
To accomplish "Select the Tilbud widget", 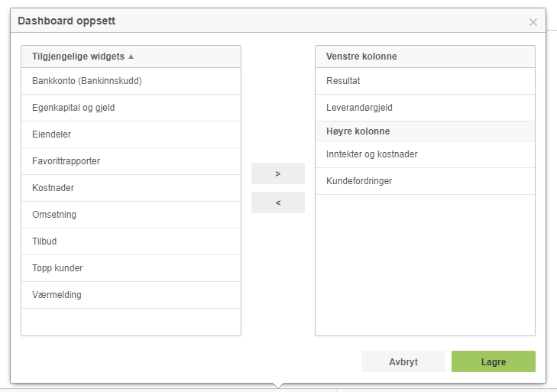I will point(131,241).
